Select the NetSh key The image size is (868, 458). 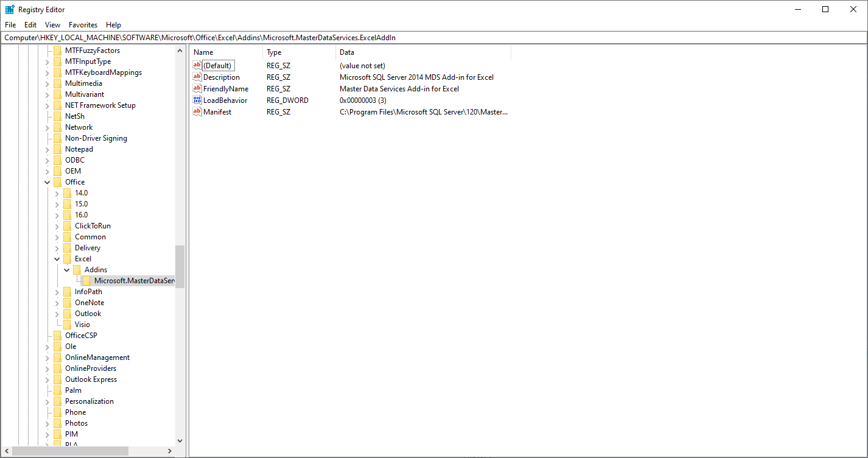pyautogui.click(x=75, y=116)
